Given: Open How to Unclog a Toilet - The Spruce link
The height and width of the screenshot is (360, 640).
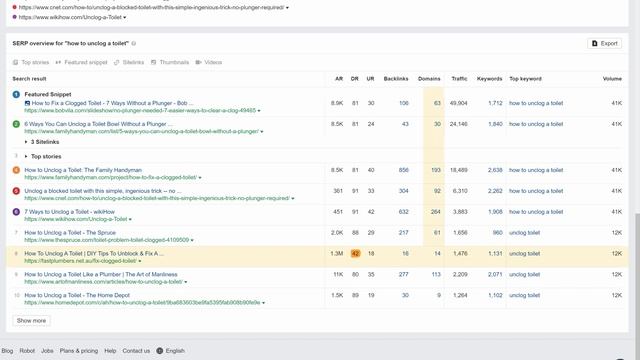Looking at the screenshot, I should pos(70,233).
